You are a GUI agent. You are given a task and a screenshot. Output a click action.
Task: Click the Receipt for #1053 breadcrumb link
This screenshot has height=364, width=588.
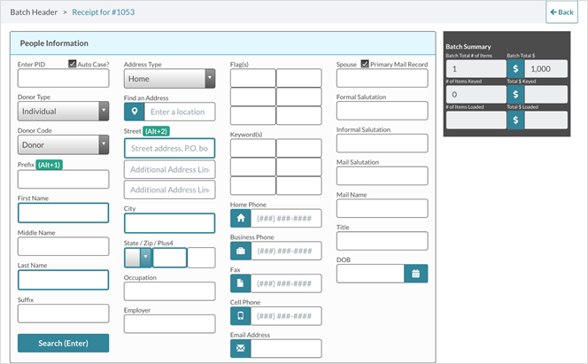coord(104,12)
